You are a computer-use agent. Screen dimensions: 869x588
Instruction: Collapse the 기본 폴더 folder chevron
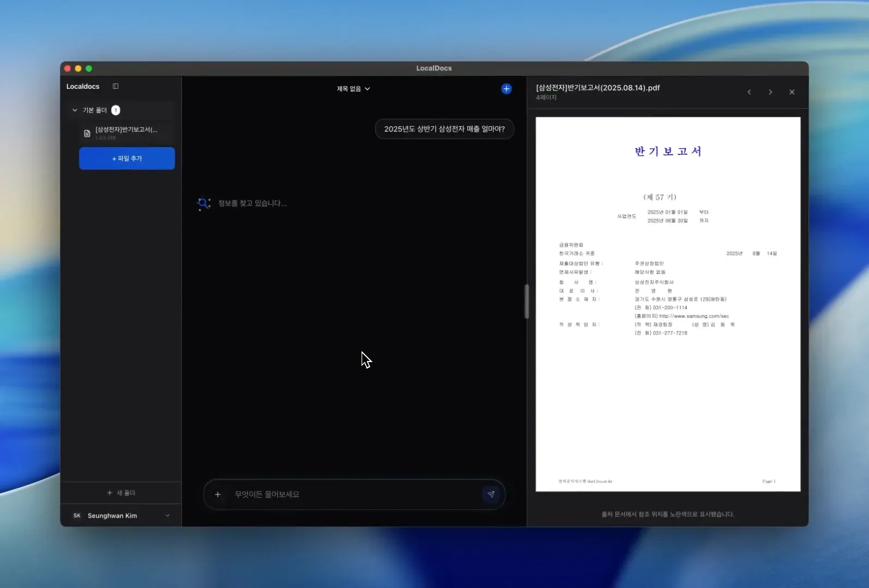75,110
